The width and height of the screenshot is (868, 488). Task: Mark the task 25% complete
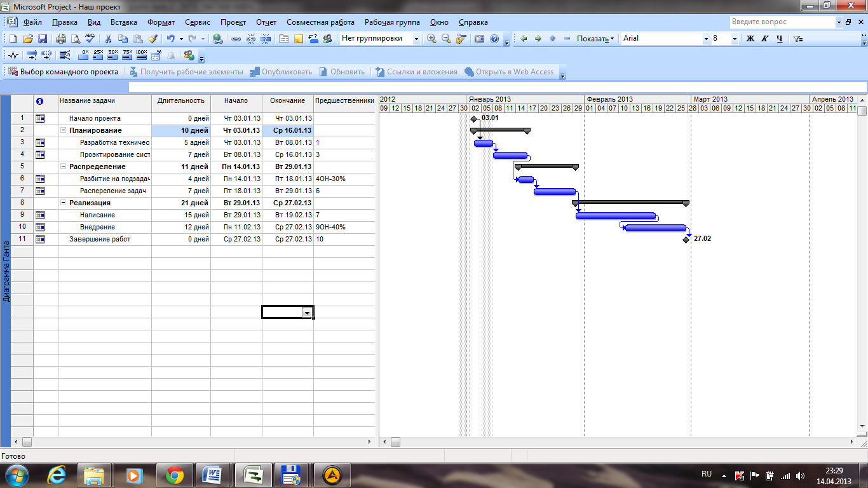click(98, 55)
